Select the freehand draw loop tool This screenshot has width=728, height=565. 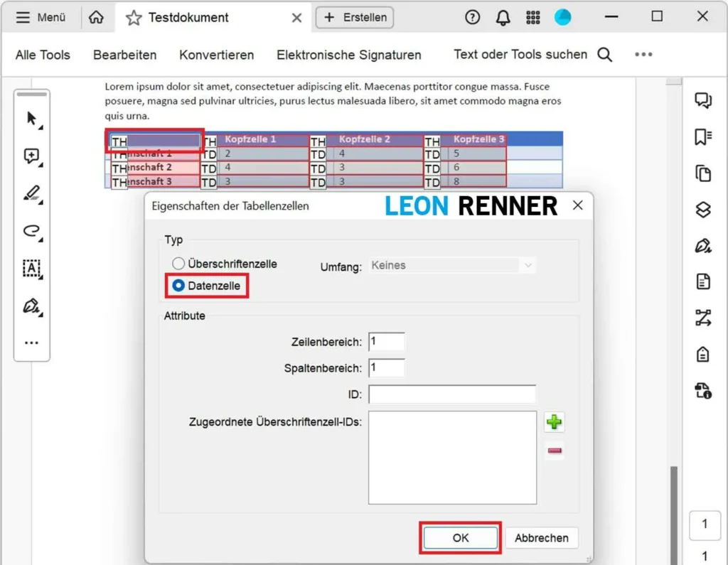(x=31, y=230)
